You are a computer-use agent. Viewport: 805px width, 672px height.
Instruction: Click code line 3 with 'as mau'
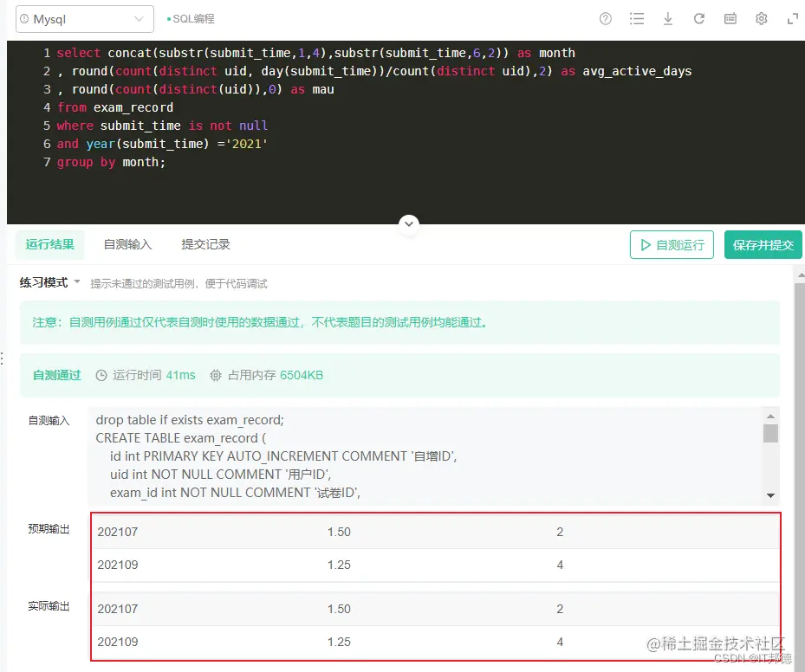(x=195, y=89)
